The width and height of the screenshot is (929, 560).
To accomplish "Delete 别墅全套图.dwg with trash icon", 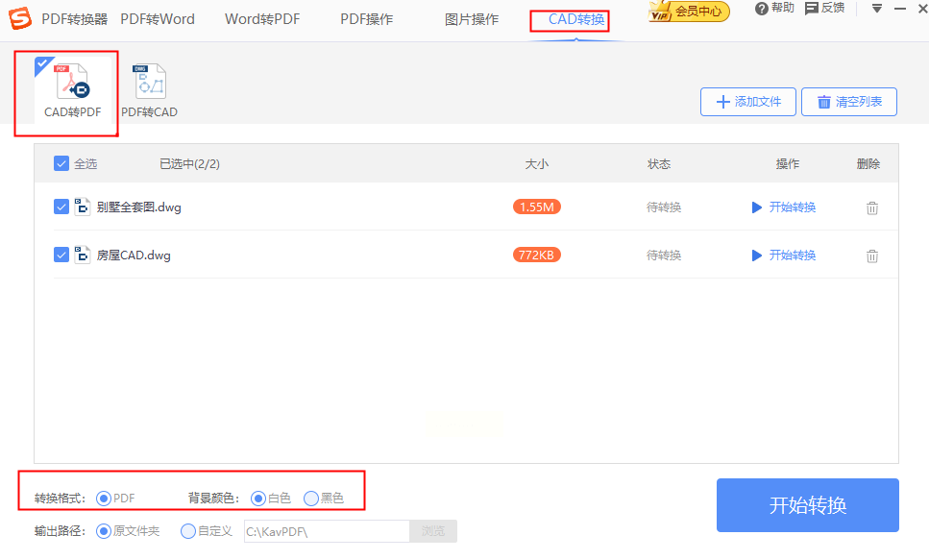I will (x=872, y=207).
